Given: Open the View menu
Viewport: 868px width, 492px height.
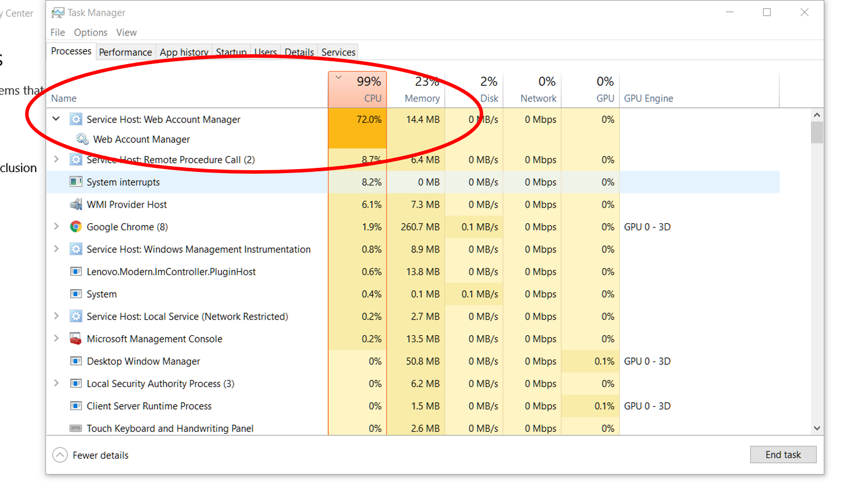Looking at the screenshot, I should 126,33.
